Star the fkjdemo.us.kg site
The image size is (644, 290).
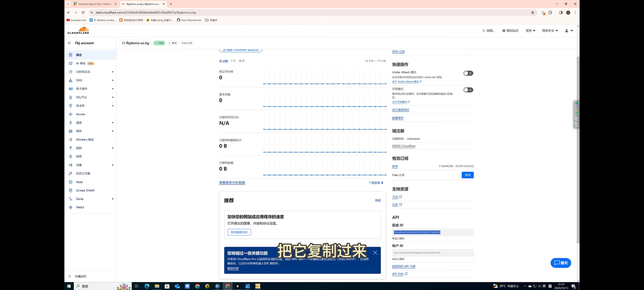(x=173, y=43)
